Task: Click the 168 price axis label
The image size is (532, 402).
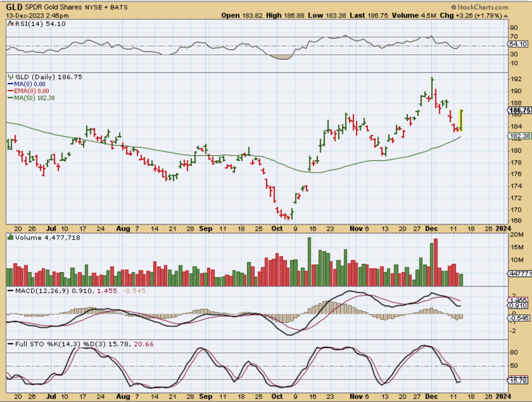Action: click(516, 220)
